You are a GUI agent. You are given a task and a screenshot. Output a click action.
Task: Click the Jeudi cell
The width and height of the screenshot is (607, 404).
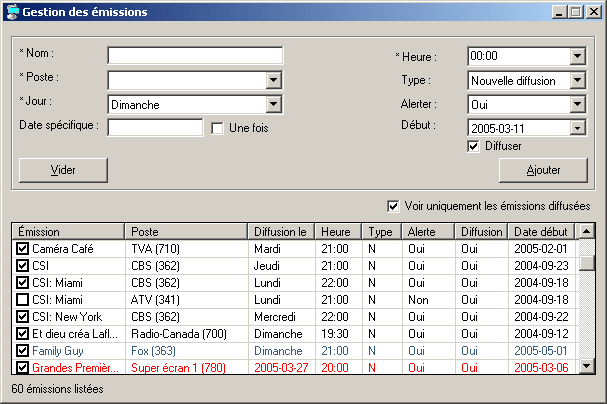[266, 265]
